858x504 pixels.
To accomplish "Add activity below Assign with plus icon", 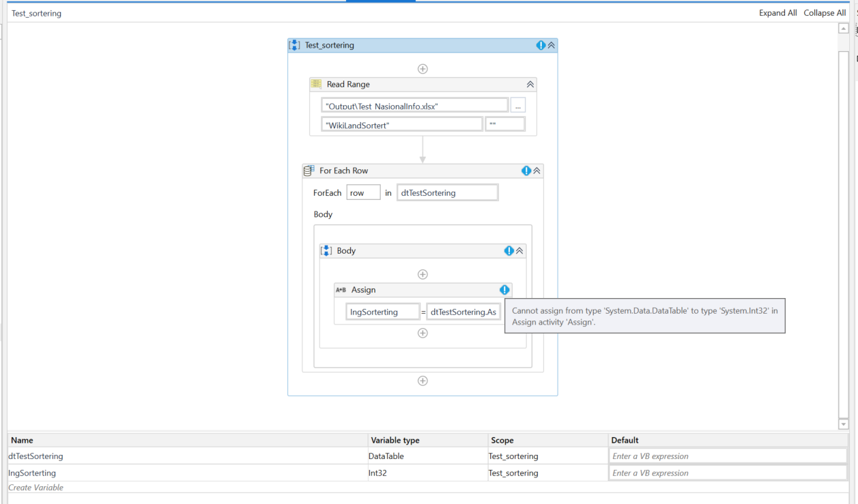I will pyautogui.click(x=423, y=333).
